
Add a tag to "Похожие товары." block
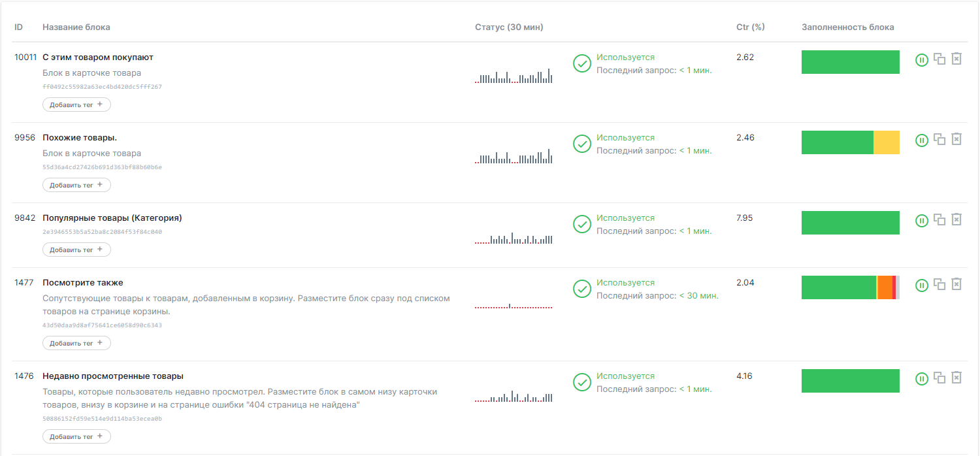76,185
